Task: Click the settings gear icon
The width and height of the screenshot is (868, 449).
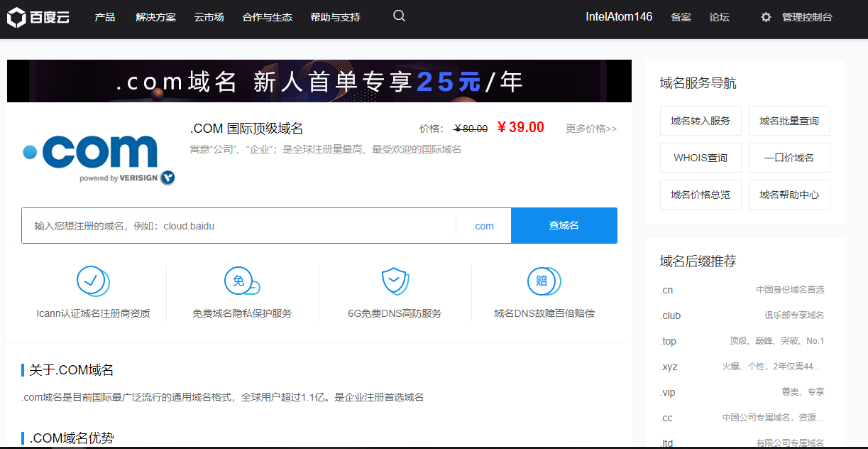Action: pyautogui.click(x=766, y=17)
